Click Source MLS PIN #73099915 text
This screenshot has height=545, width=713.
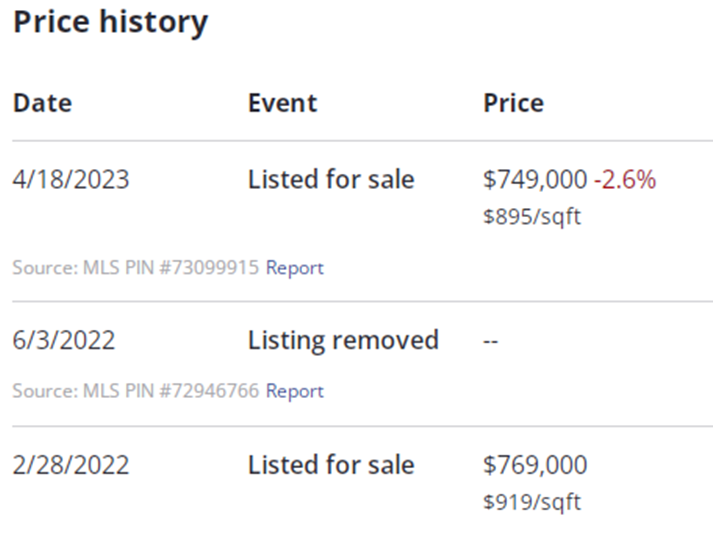point(136,268)
